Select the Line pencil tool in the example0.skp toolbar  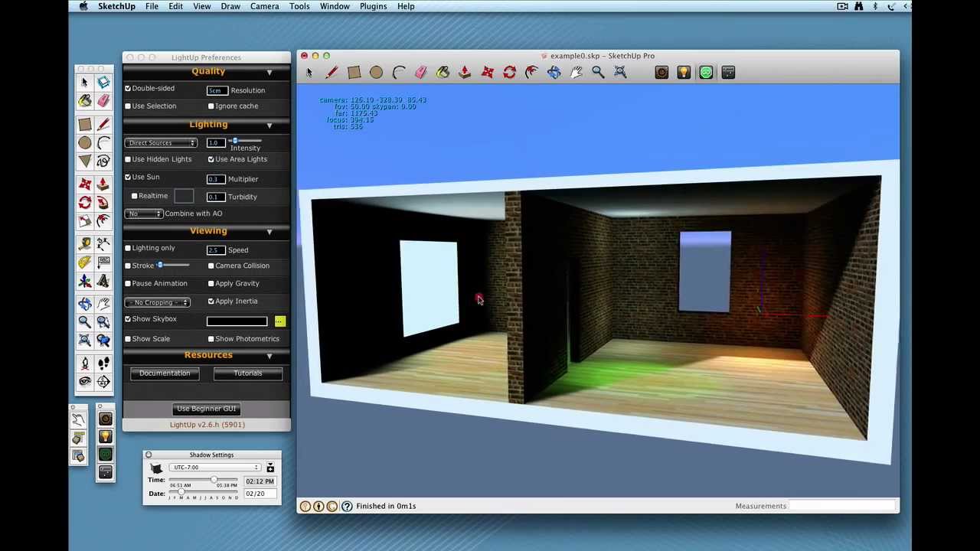tap(332, 72)
